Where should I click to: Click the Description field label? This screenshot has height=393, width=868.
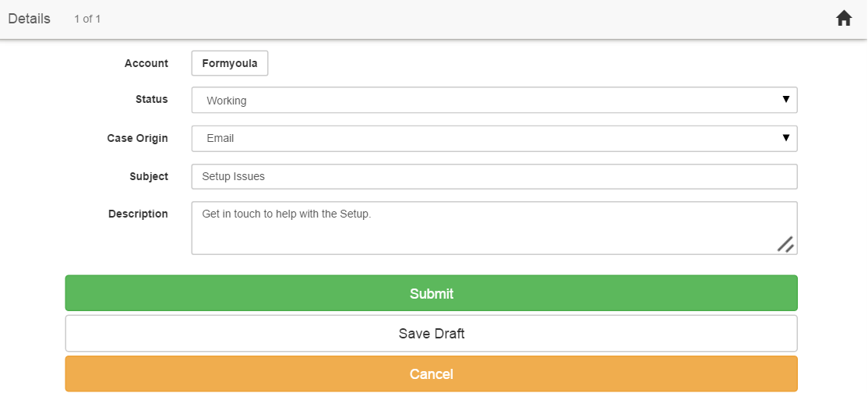coord(138,214)
